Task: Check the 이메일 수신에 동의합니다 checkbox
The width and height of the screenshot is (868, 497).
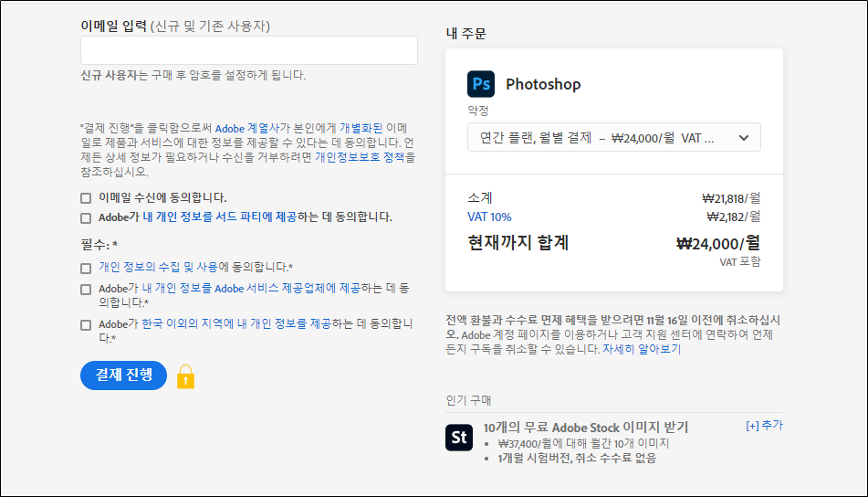Action: coord(86,198)
